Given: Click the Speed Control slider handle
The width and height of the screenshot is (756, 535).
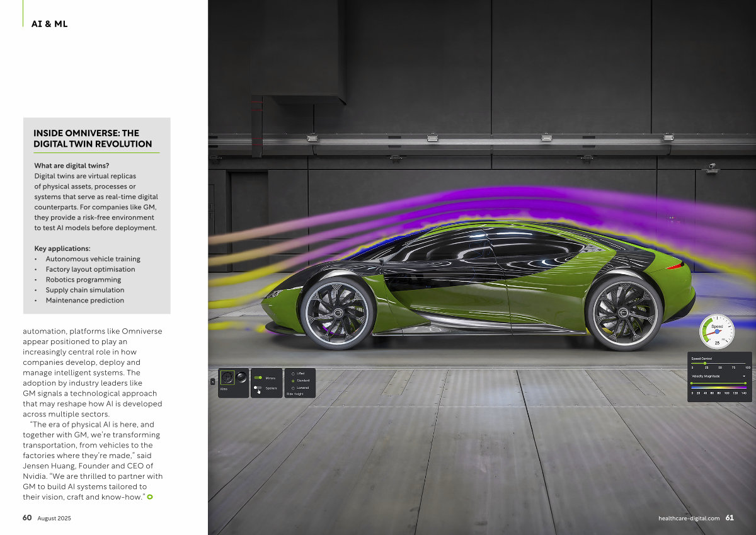Looking at the screenshot, I should (704, 363).
